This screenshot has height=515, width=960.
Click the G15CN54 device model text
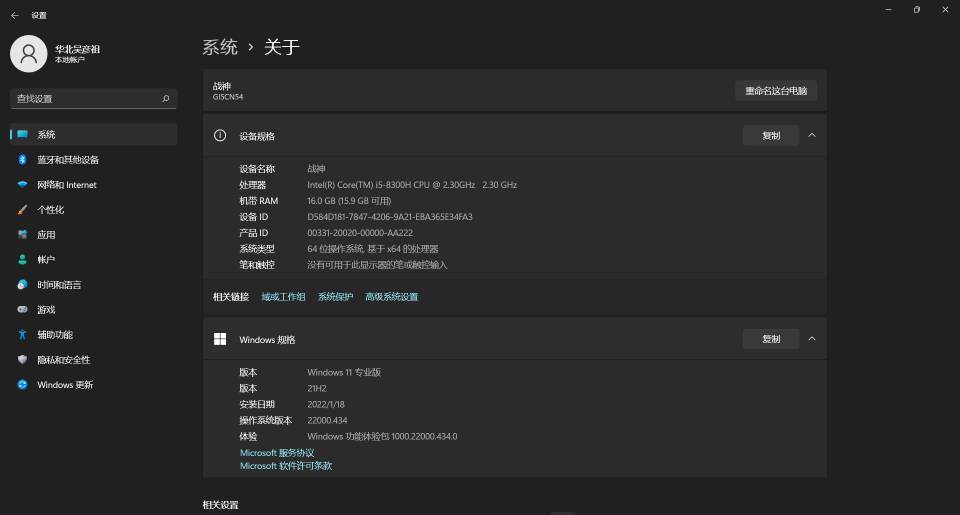[x=228, y=97]
